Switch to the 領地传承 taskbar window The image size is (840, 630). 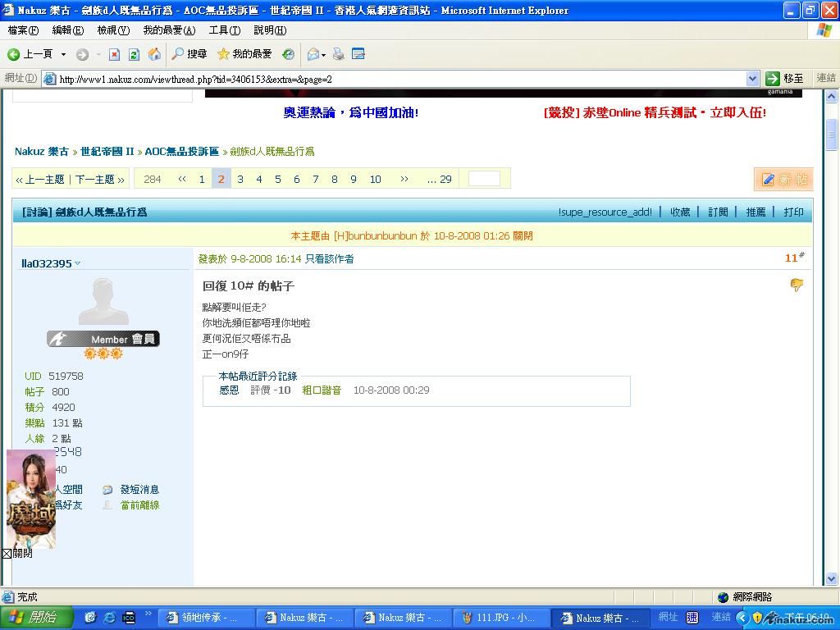(206, 618)
